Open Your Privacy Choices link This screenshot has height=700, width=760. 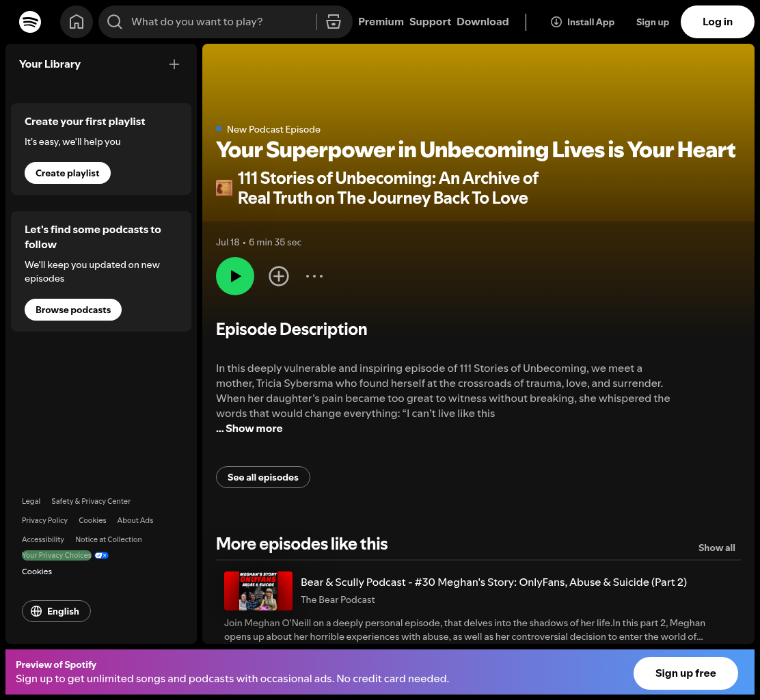[57, 556]
